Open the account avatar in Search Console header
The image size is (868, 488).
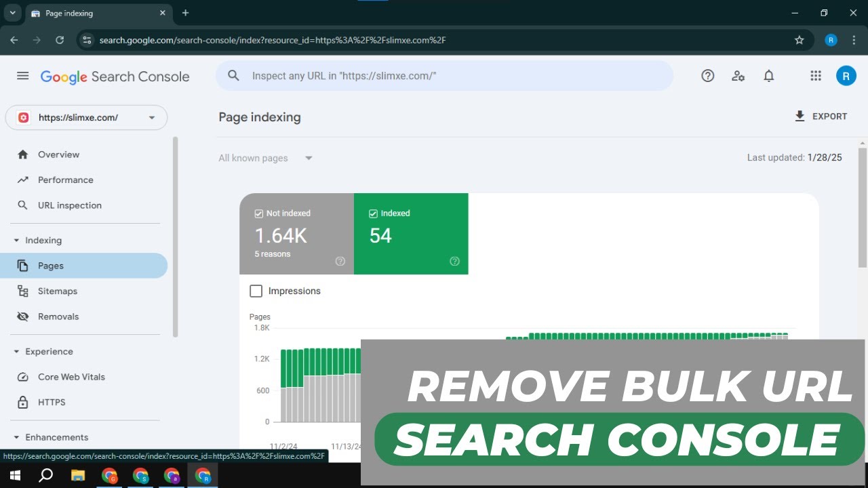click(846, 76)
